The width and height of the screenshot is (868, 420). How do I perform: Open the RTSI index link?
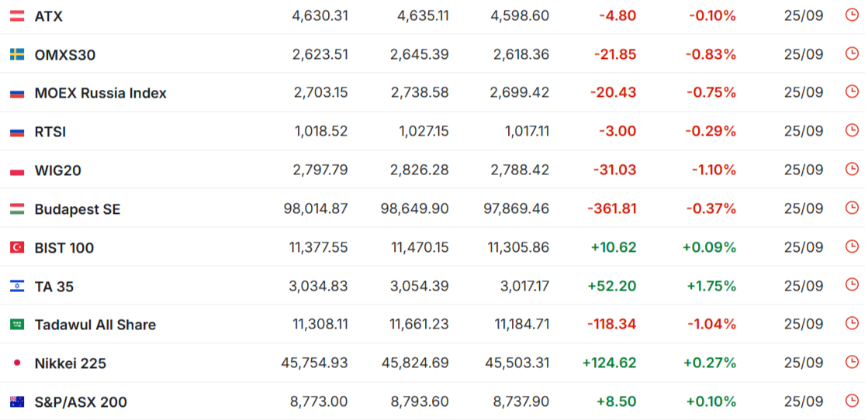pyautogui.click(x=50, y=132)
